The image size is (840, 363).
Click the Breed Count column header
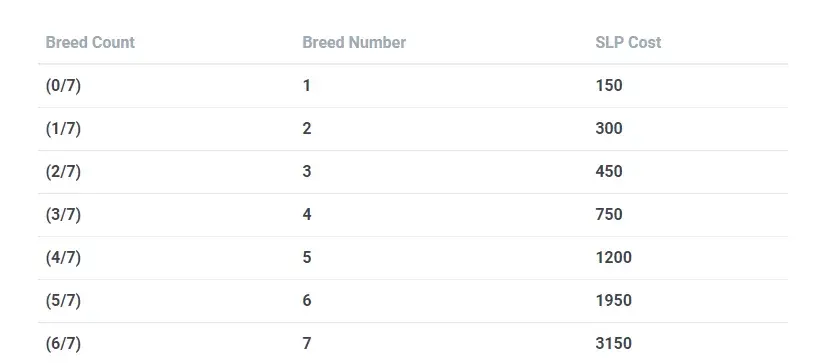90,42
